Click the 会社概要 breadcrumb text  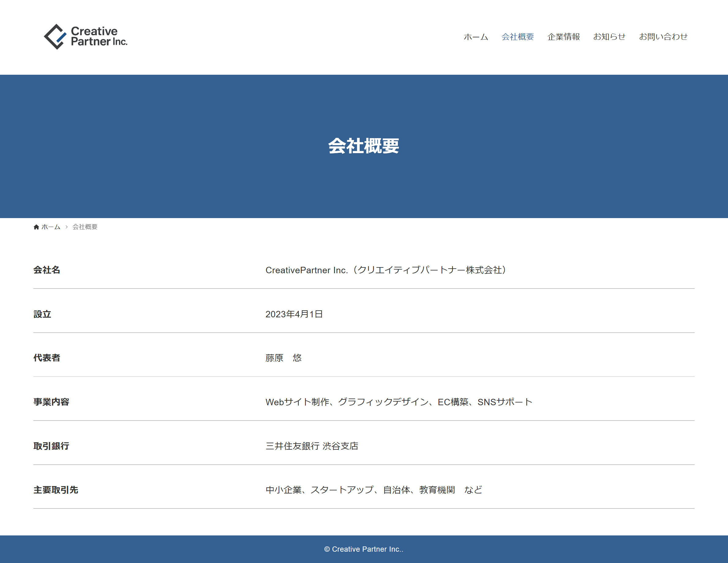[85, 227]
